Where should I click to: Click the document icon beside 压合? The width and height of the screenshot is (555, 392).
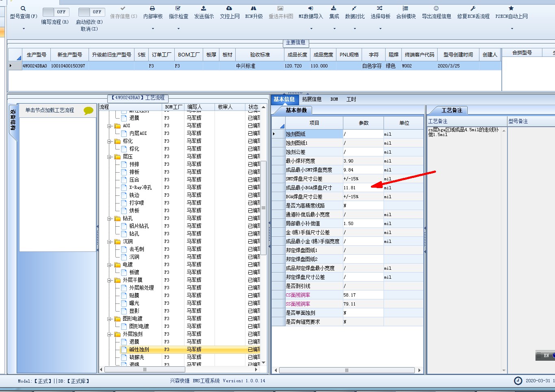tap(124, 180)
